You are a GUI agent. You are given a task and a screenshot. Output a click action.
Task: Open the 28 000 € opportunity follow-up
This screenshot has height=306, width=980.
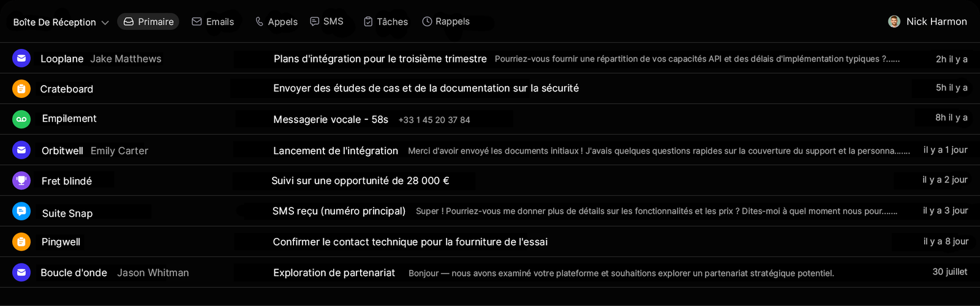point(360,181)
